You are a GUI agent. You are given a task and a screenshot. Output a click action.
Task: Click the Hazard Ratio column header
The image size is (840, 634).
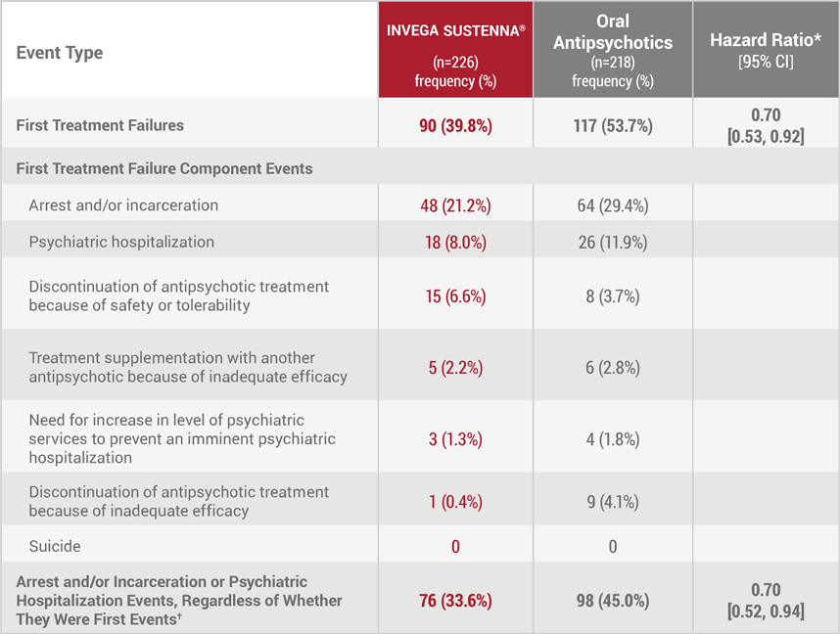[x=766, y=50]
